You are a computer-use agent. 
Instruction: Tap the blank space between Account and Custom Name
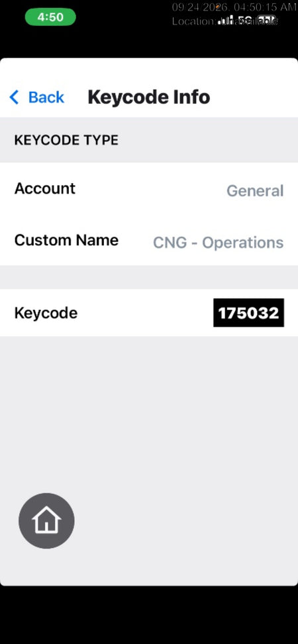[149, 214]
